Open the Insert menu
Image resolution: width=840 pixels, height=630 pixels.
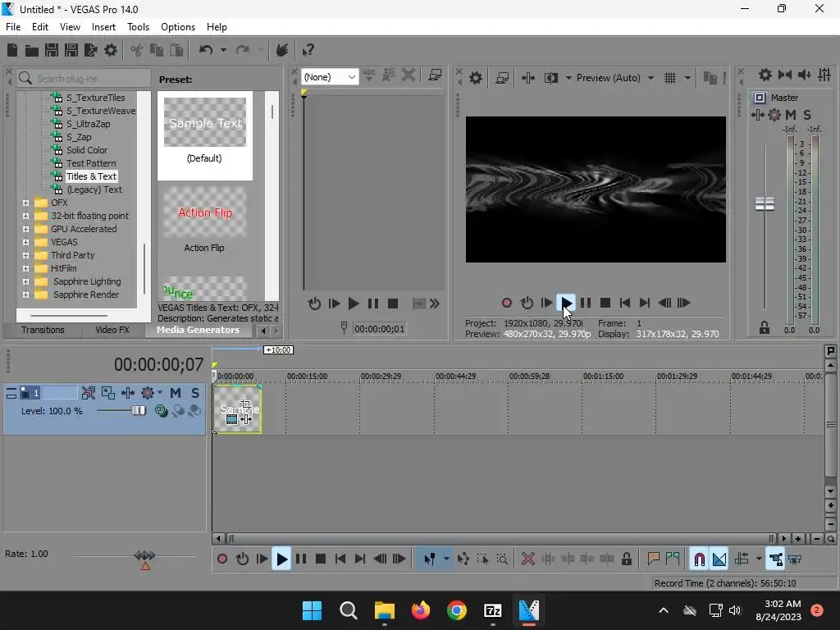(x=103, y=27)
